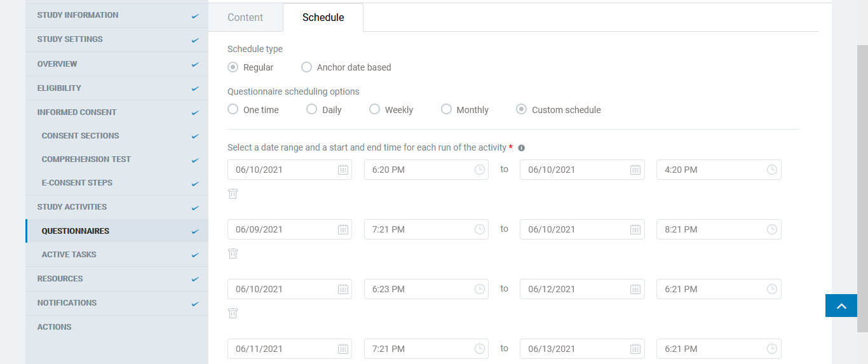Click the 6:20 PM start time field
Image resolution: width=868 pixels, height=364 pixels.
click(426, 170)
